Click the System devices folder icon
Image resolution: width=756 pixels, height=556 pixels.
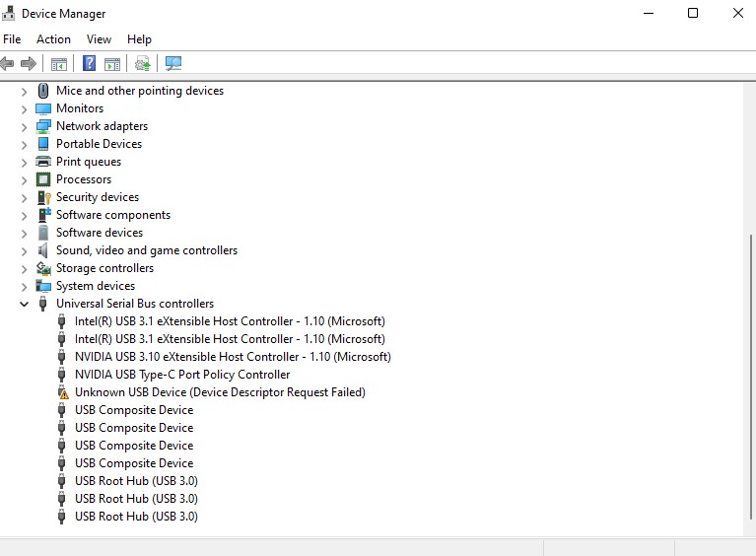click(x=43, y=286)
